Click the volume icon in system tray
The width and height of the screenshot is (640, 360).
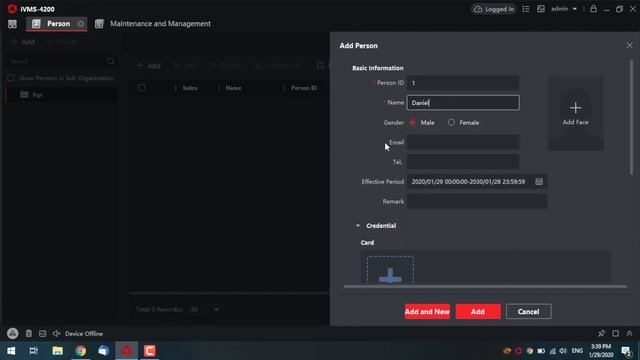coord(563,351)
